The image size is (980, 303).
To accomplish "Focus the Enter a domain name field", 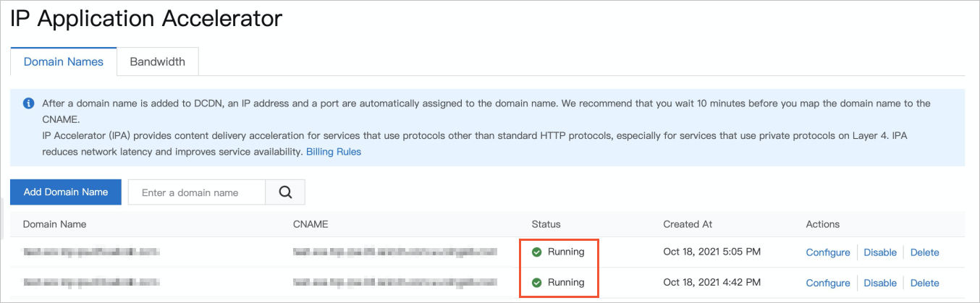I will coord(197,192).
